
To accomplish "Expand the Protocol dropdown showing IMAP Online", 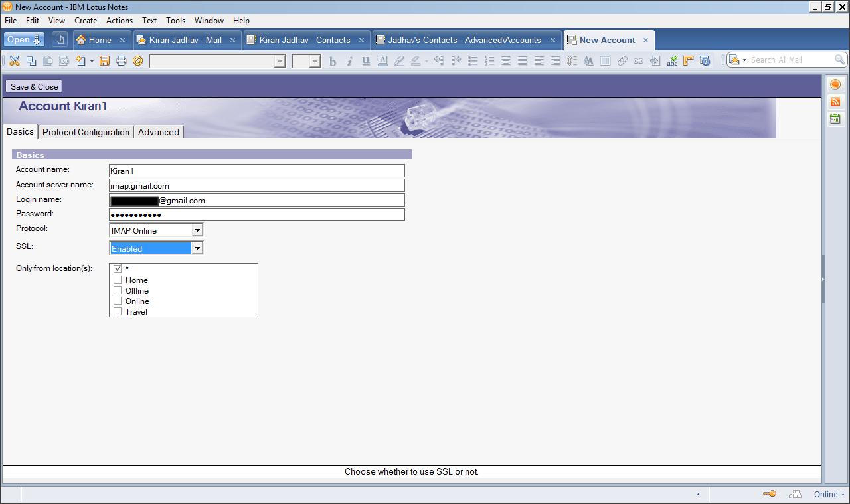I will [197, 230].
